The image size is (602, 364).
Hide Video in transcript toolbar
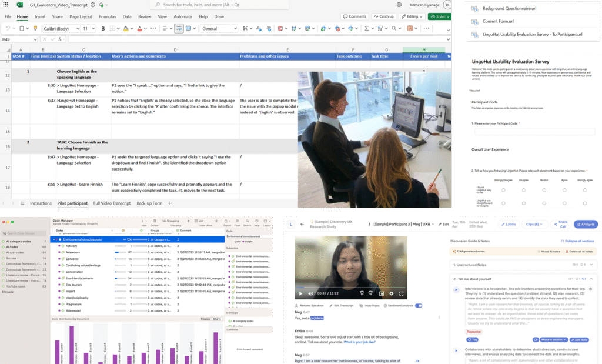[369, 306]
